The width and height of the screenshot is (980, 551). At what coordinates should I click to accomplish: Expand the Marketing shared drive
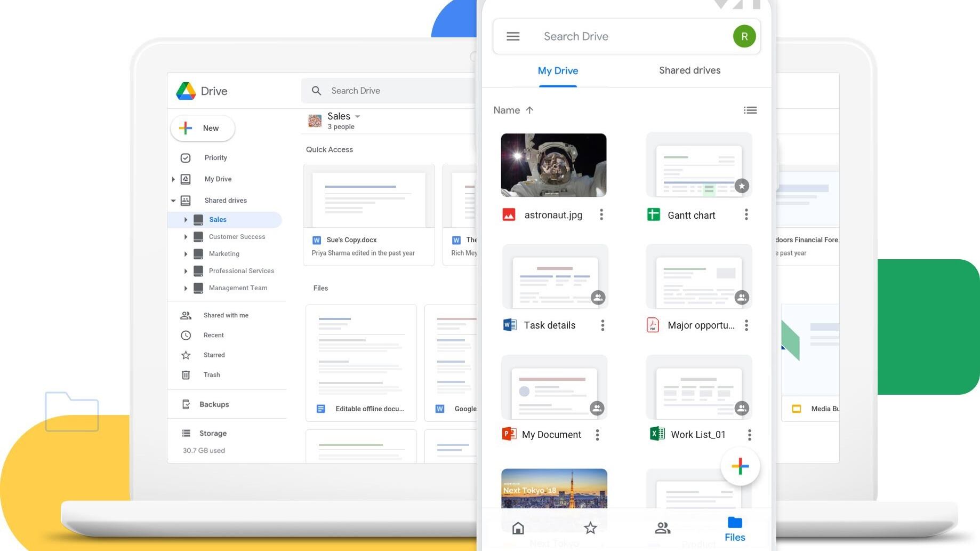(x=186, y=254)
